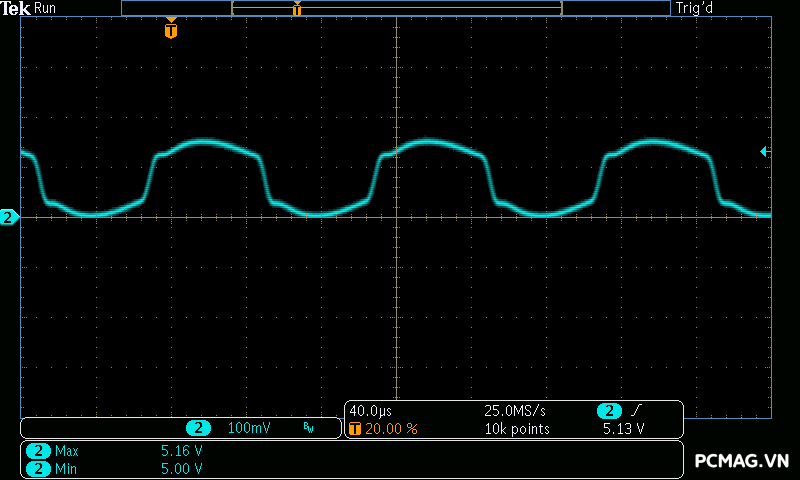Image resolution: width=800 pixels, height=480 pixels.
Task: Click the 25.0MS/s sample rate readout
Action: [515, 411]
